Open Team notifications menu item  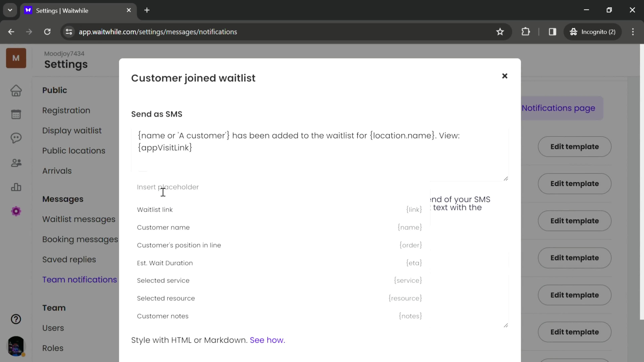79,280
